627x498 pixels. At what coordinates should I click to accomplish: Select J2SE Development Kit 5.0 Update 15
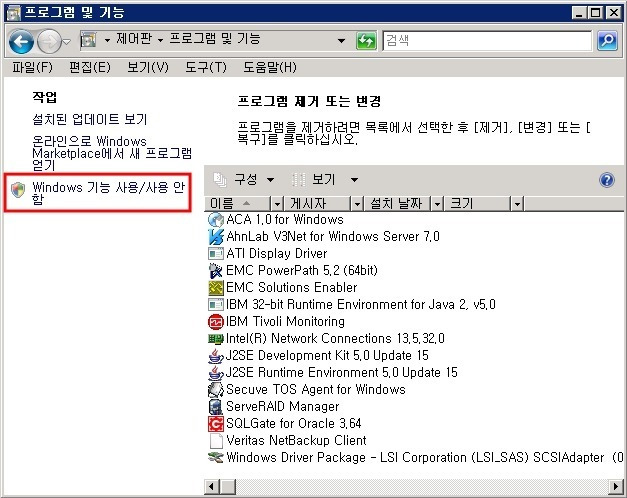coord(327,356)
